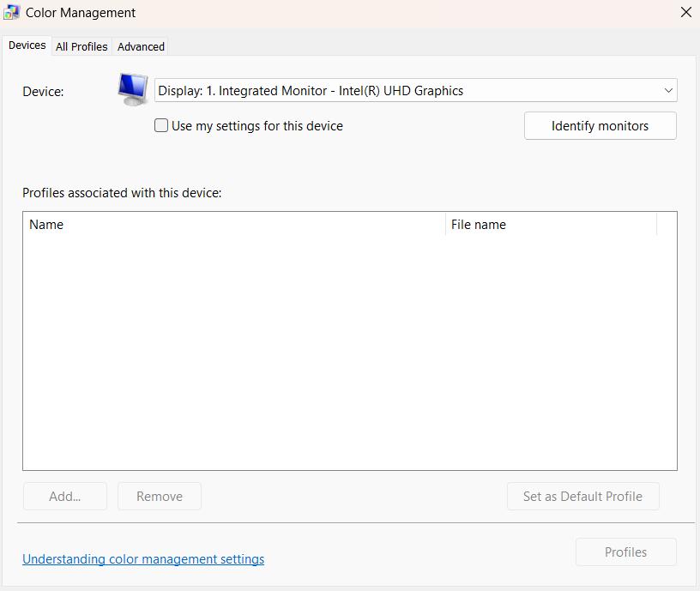Click the Set as Default Profile button

coord(582,496)
